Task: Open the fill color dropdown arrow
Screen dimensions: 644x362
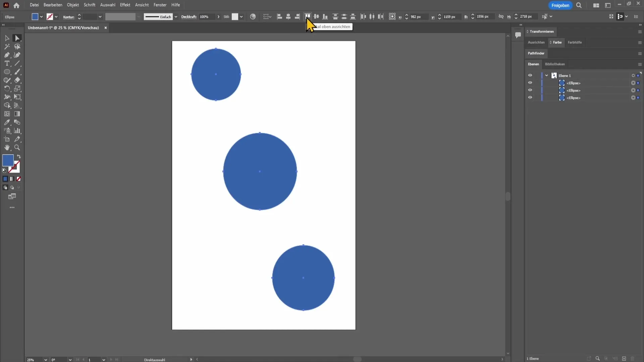Action: point(41,17)
